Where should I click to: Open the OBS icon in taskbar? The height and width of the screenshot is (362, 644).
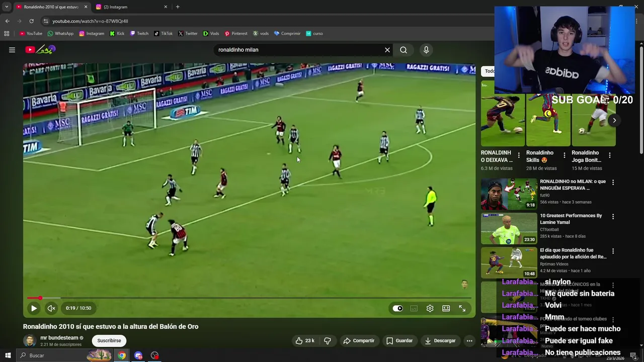154,355
